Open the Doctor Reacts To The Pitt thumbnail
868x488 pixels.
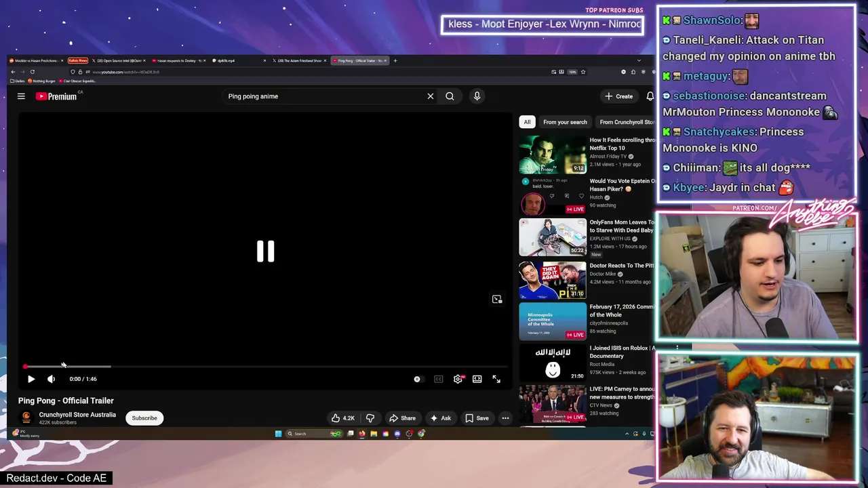pos(553,280)
